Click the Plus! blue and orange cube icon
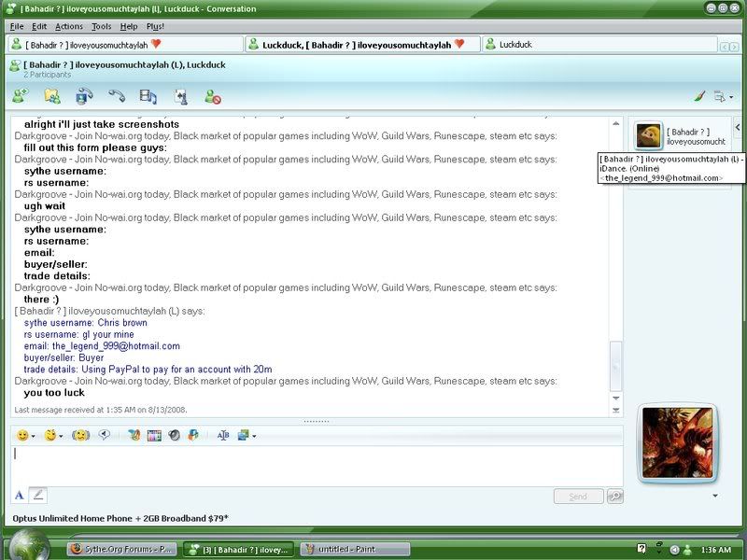Screen dimensions: 747x560 click(193, 435)
